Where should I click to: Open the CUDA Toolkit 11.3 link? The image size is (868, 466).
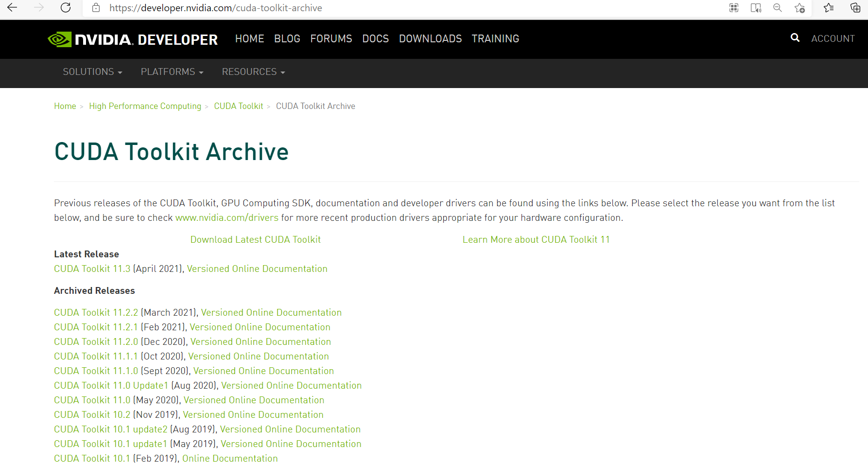[92, 269]
